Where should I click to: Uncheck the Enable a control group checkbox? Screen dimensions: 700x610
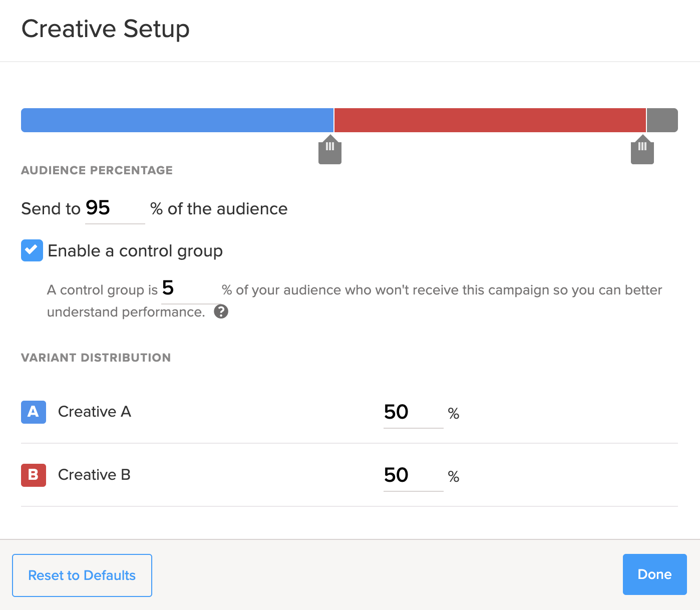tap(32, 250)
